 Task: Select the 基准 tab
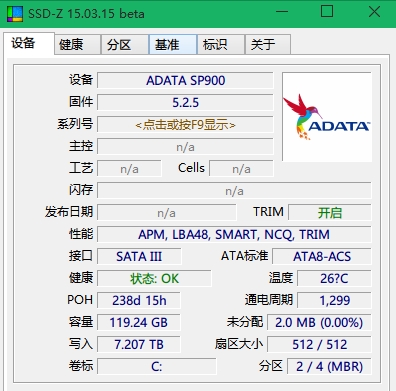tap(173, 44)
